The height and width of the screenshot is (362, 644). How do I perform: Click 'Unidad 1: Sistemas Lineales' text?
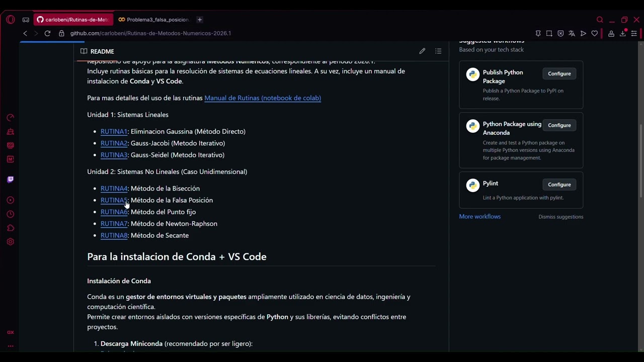(128, 115)
